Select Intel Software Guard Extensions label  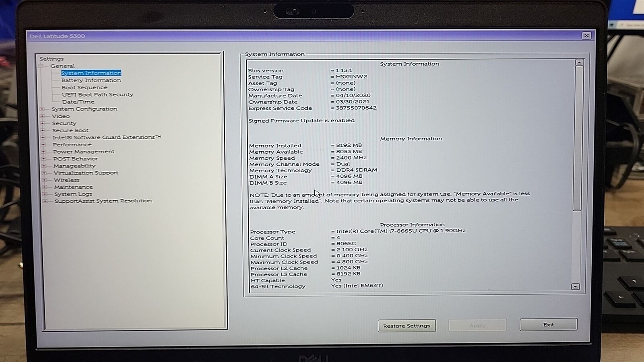tap(107, 138)
